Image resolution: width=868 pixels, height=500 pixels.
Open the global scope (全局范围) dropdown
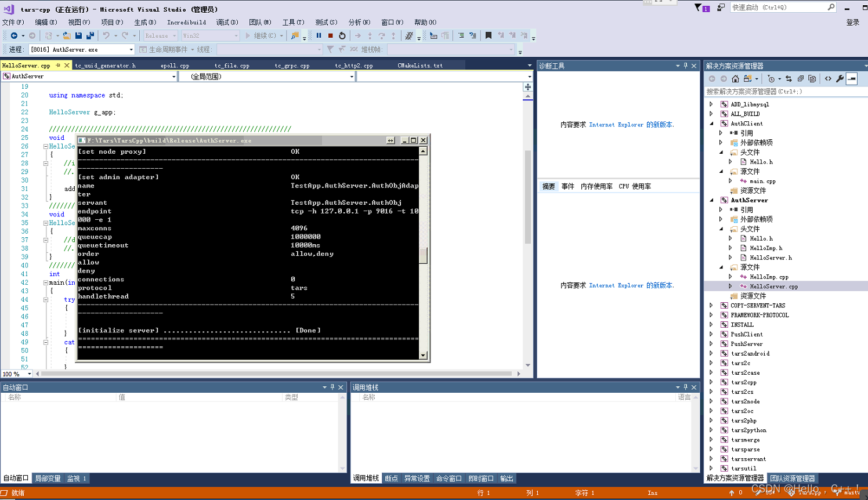click(266, 76)
